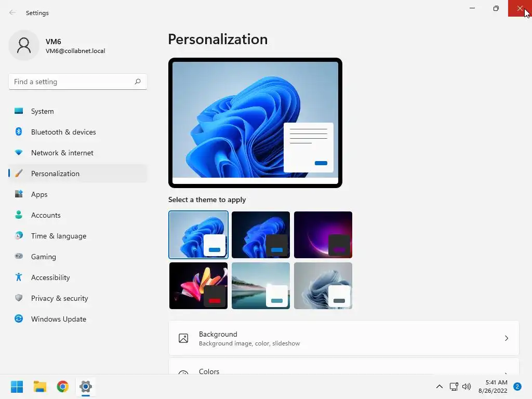Click the desktop preview image
532x399 pixels.
255,123
